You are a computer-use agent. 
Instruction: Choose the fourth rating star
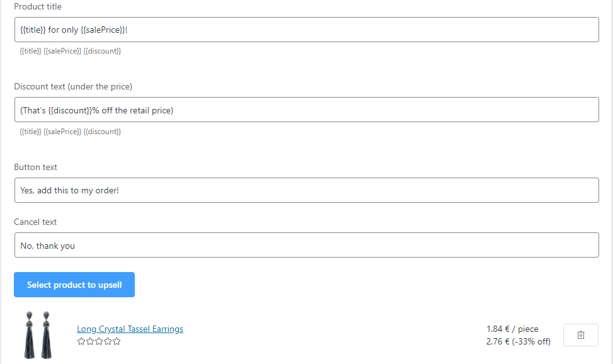pyautogui.click(x=108, y=341)
